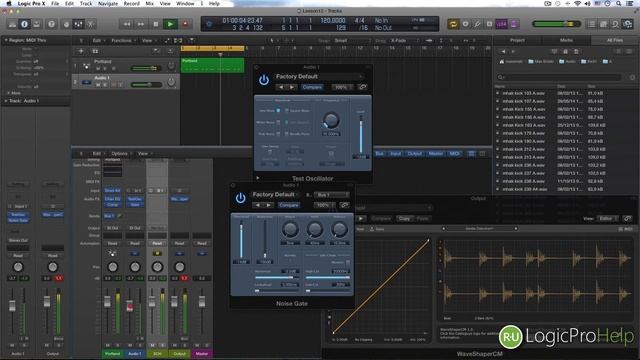Click the Wi-Fi icon in menu bar
The height and width of the screenshot is (360, 640).
click(577, 3)
